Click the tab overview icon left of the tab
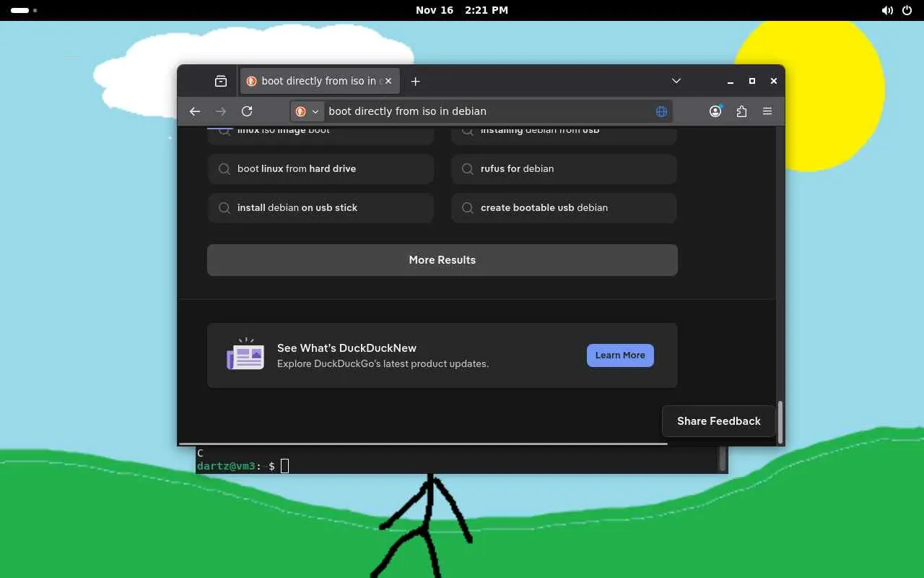 pyautogui.click(x=221, y=81)
